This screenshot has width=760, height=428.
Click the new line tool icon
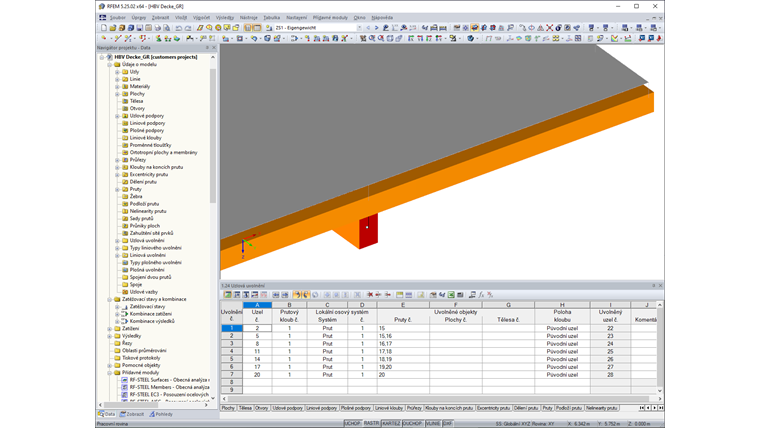[x=118, y=38]
